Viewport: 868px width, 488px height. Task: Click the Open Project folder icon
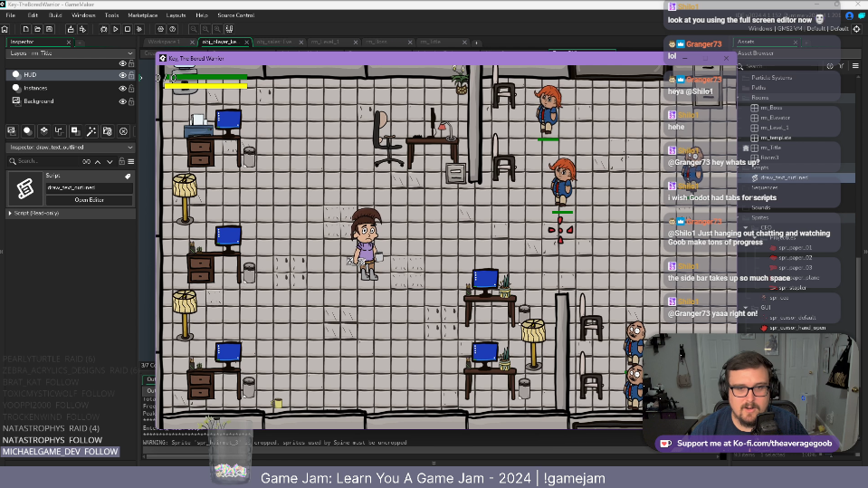pyautogui.click(x=38, y=29)
